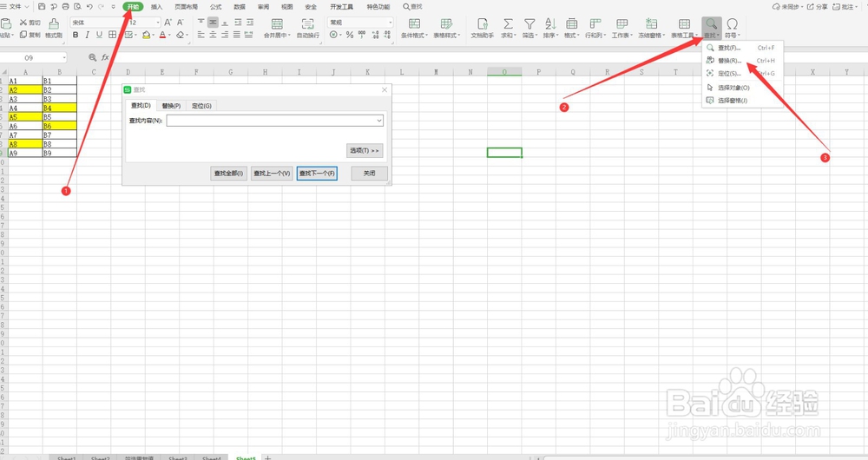Toggle top vertical alignment
This screenshot has height=460, width=868.
tap(201, 23)
